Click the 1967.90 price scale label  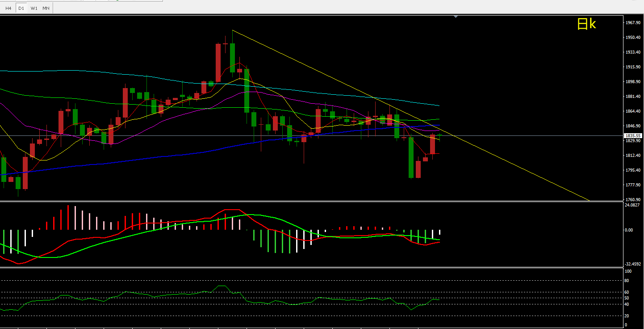click(x=634, y=23)
